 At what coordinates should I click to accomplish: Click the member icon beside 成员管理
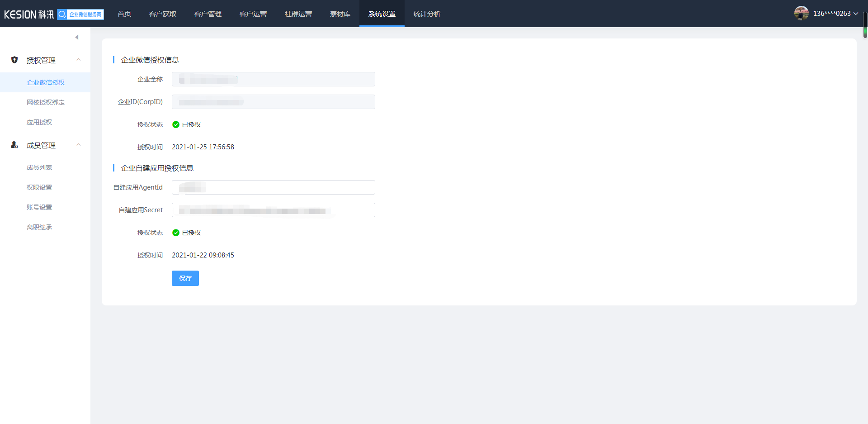point(14,145)
